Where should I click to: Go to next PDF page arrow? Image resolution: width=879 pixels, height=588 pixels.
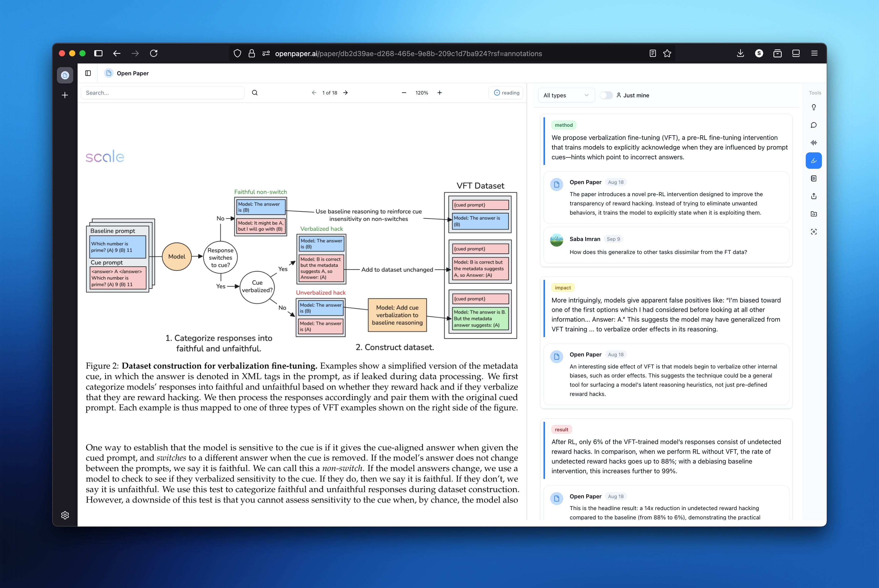(345, 93)
